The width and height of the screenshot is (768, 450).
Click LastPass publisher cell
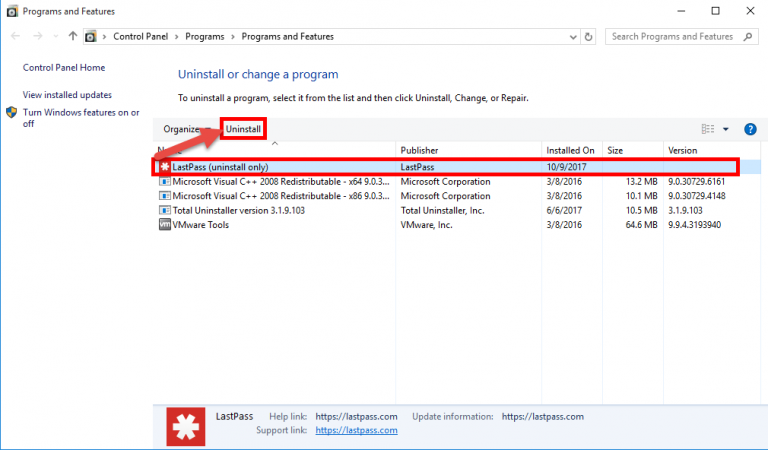pos(417,167)
